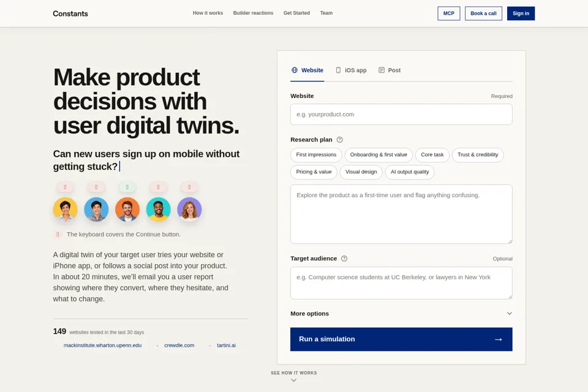Toggle the AI output quality chip

click(410, 172)
